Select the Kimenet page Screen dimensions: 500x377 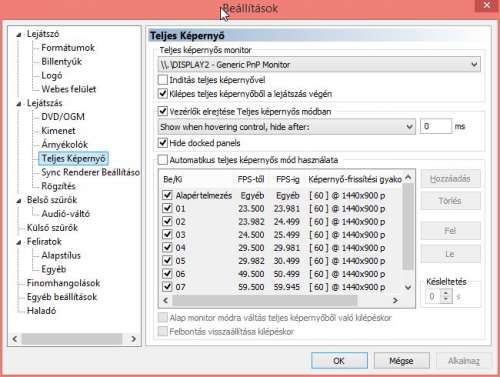point(58,131)
